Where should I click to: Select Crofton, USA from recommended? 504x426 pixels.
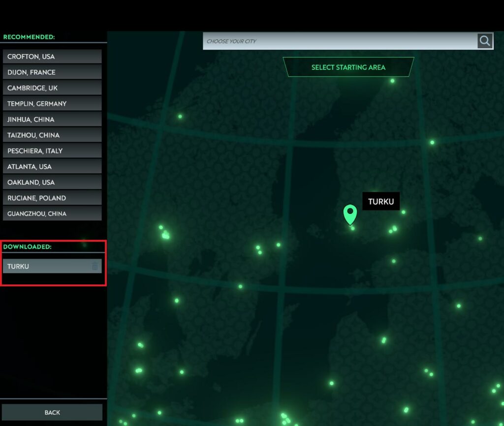click(x=52, y=57)
